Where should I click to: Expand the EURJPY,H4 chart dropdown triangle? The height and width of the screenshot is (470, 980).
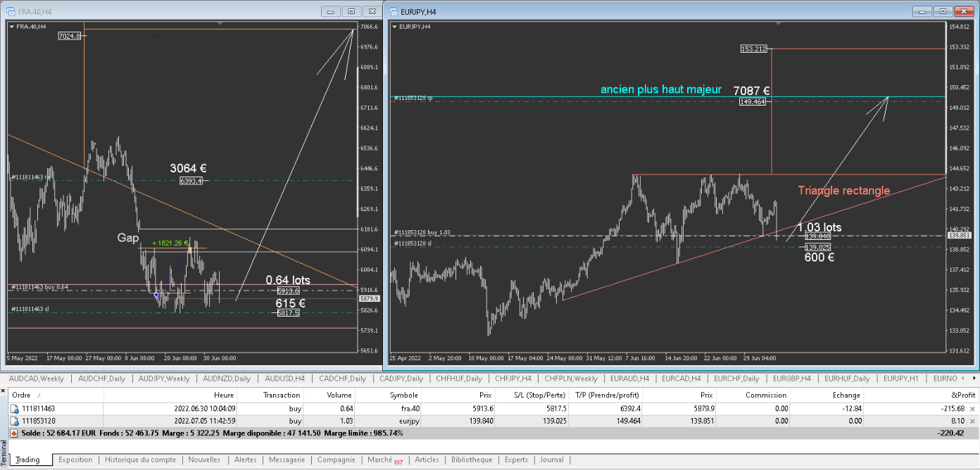tap(394, 27)
